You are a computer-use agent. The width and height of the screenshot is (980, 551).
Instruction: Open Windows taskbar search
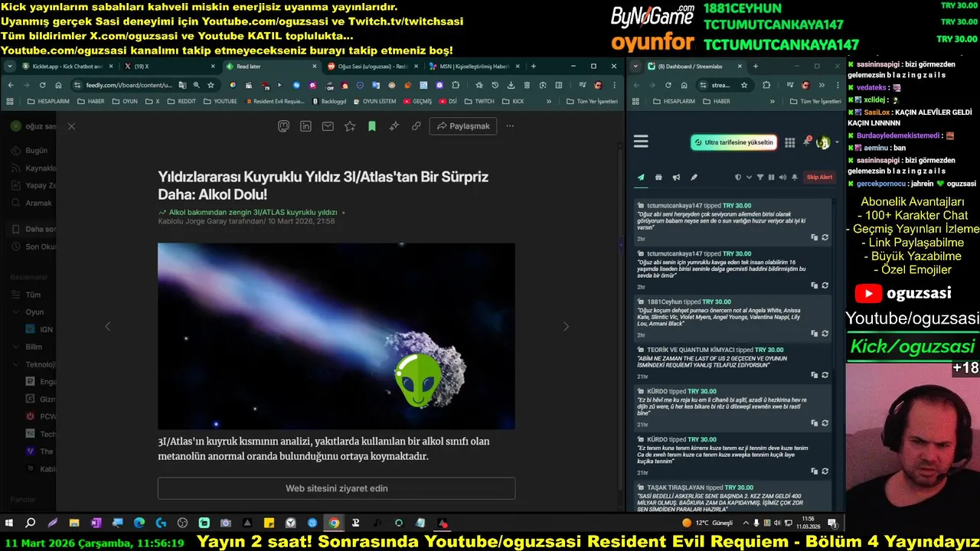pyautogui.click(x=31, y=523)
